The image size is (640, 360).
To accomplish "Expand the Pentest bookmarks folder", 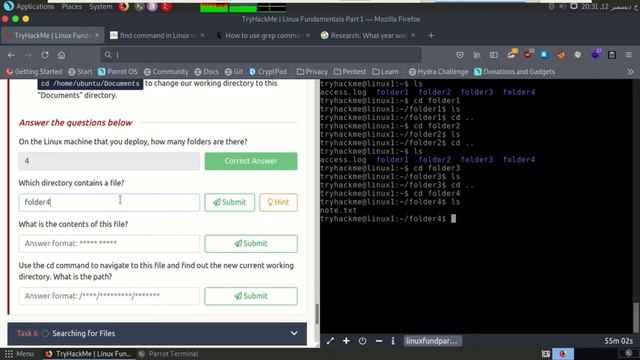I will point(350,72).
